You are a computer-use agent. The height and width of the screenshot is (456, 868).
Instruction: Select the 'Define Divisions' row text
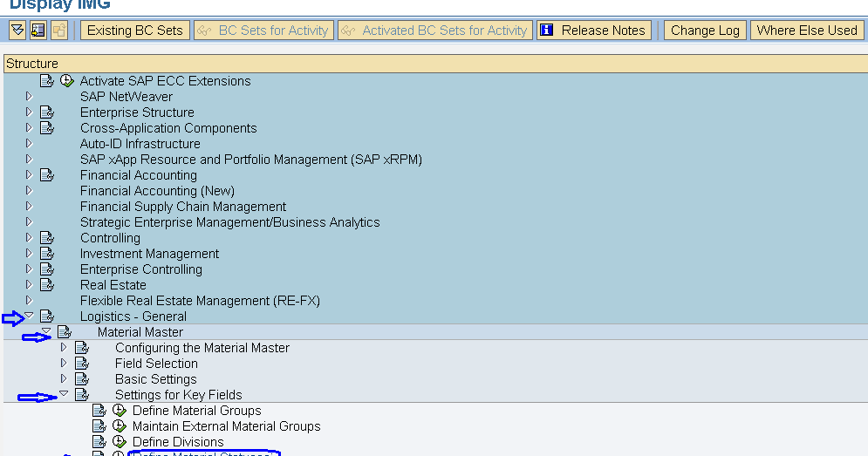[178, 441]
